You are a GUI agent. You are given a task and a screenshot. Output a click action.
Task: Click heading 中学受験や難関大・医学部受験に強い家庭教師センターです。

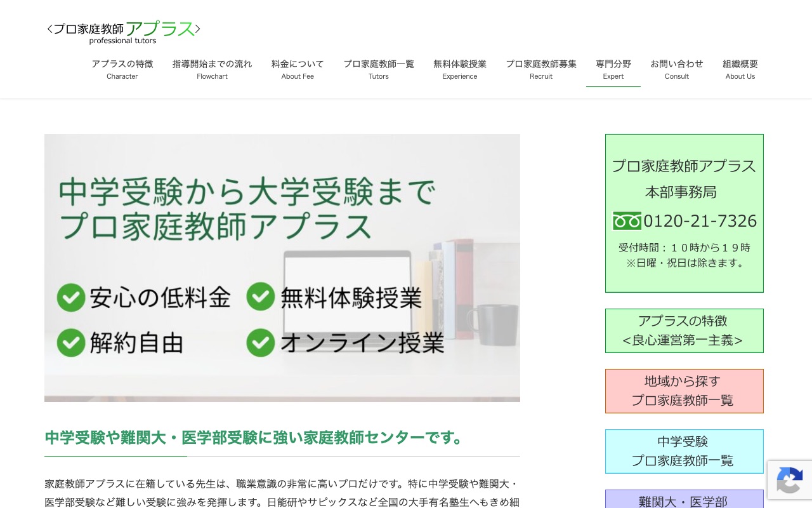click(256, 438)
